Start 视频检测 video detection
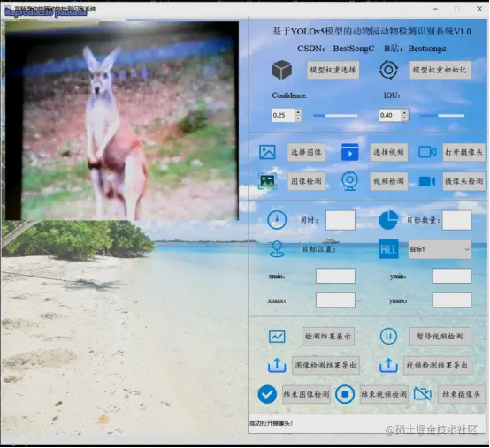 [x=388, y=181]
